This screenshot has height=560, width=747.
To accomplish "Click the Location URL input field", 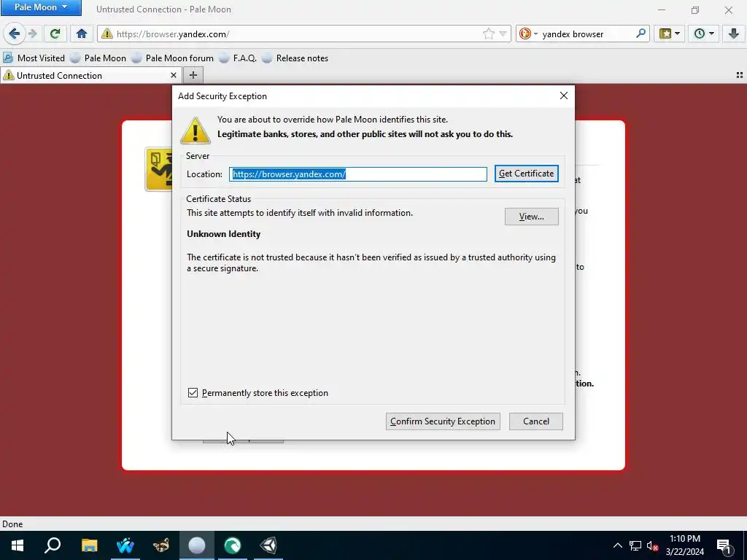I will point(357,174).
